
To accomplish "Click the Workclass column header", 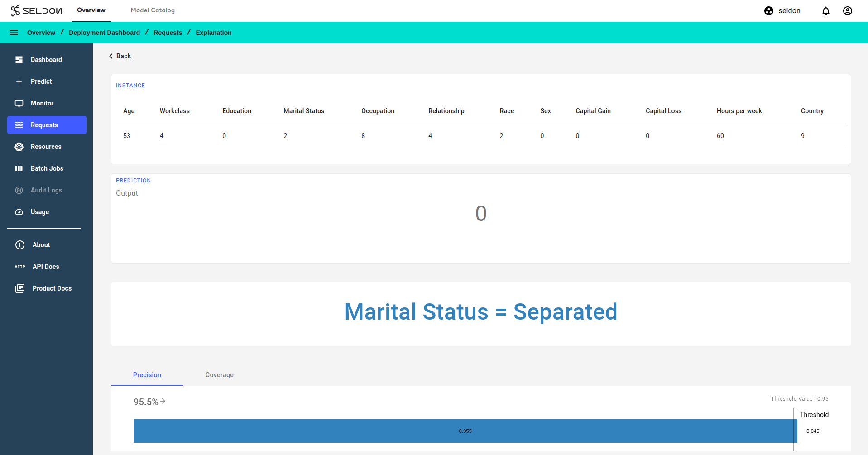I will pyautogui.click(x=175, y=111).
